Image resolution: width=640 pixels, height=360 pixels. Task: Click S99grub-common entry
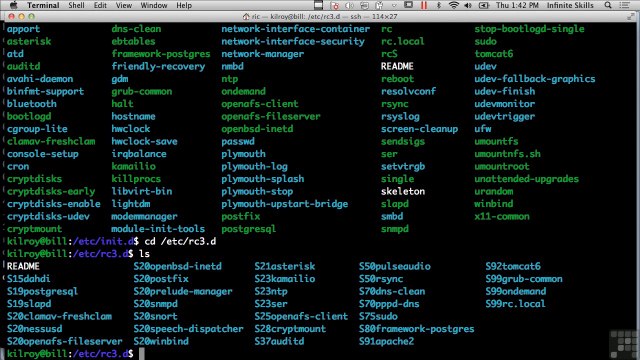pos(524,279)
